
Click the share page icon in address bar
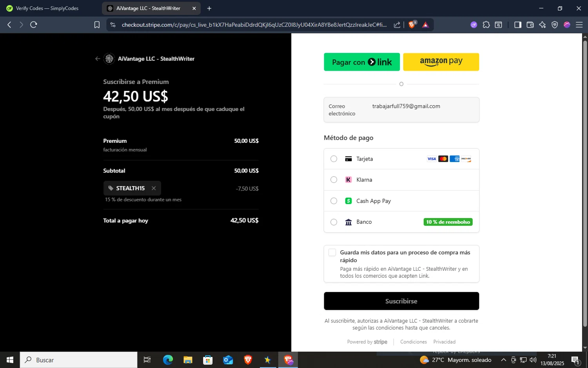tap(397, 25)
